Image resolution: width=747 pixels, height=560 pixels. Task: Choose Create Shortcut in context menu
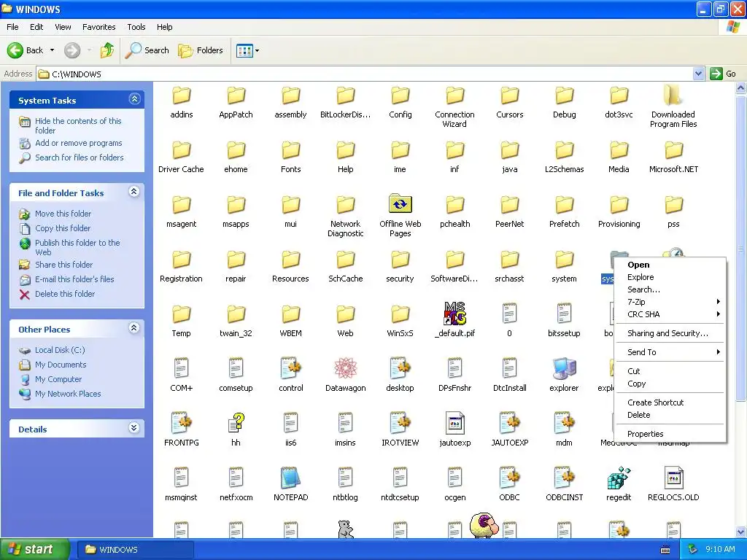pos(670,402)
